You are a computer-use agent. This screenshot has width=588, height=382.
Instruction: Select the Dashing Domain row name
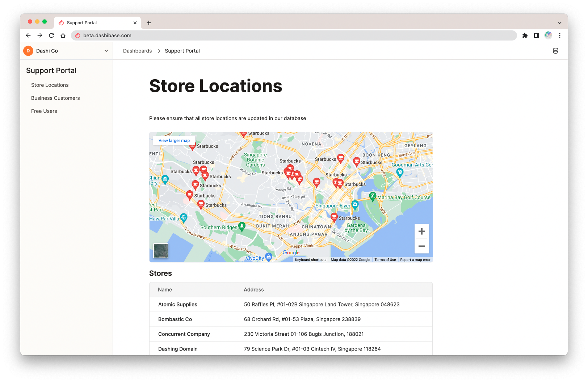pyautogui.click(x=178, y=349)
